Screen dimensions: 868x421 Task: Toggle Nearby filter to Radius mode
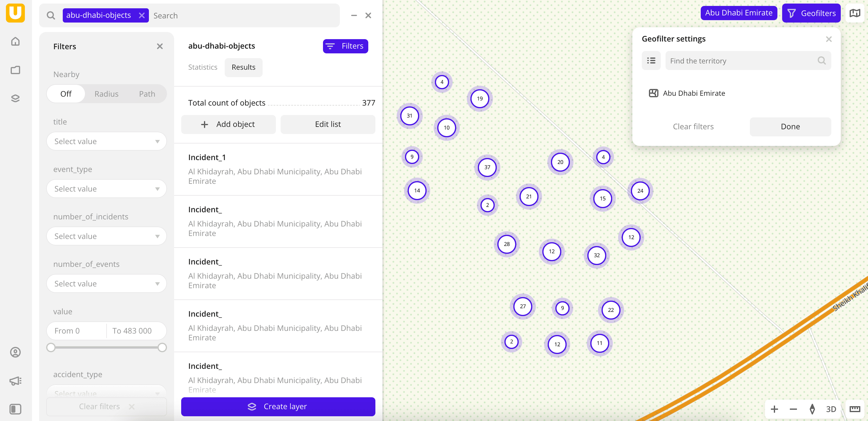coord(106,94)
